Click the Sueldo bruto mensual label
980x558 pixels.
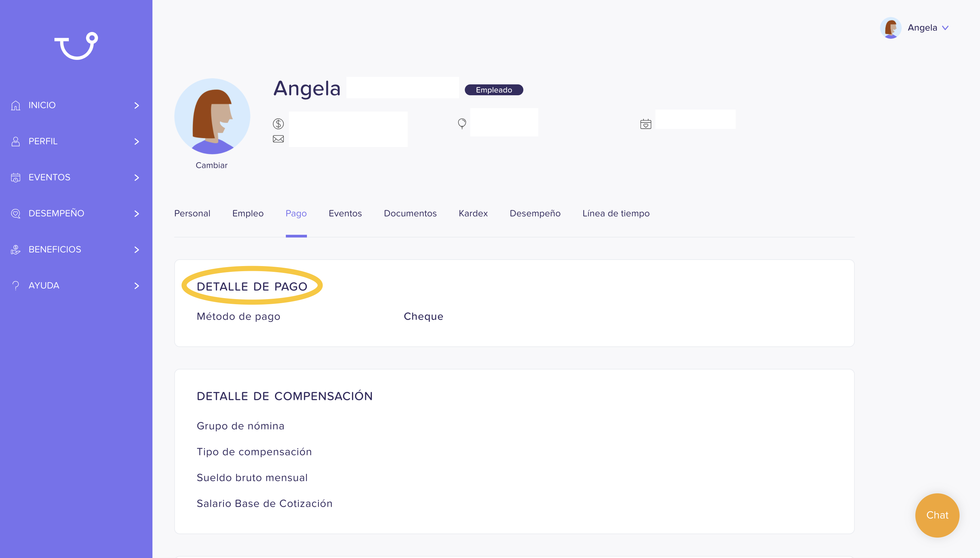(252, 477)
